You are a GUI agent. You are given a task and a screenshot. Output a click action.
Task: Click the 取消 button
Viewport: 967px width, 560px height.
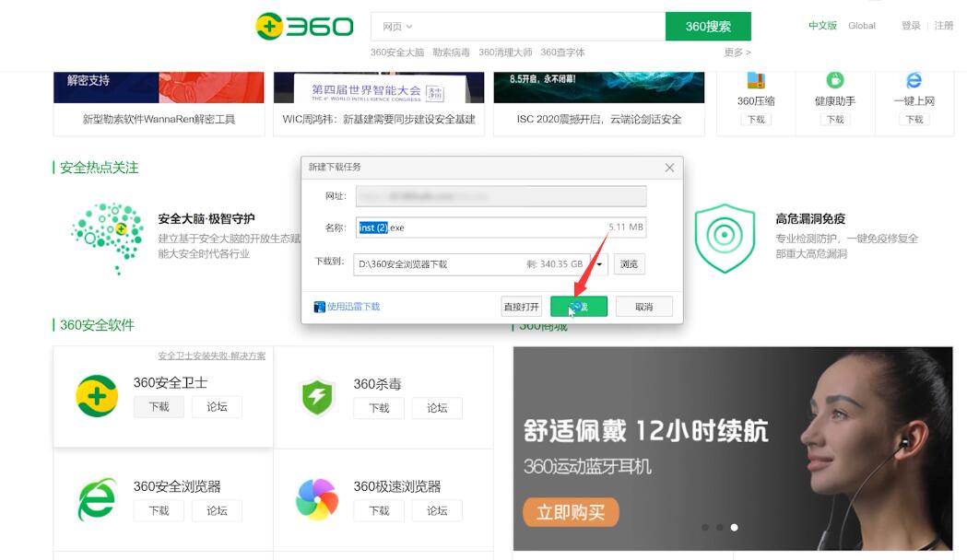pos(643,307)
